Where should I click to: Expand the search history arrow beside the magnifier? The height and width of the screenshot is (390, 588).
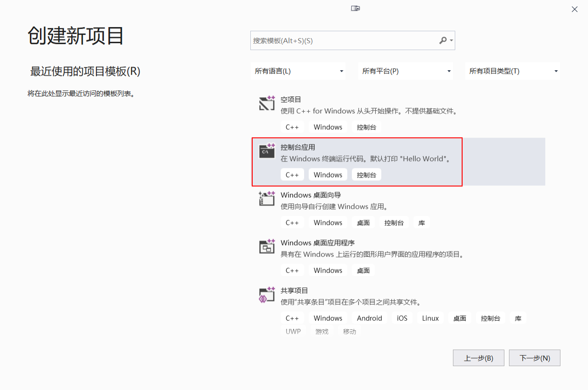[x=452, y=40]
